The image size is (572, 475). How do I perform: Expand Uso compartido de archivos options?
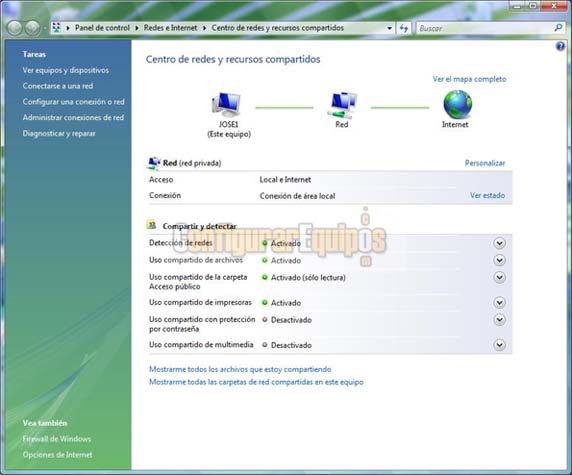pos(499,260)
